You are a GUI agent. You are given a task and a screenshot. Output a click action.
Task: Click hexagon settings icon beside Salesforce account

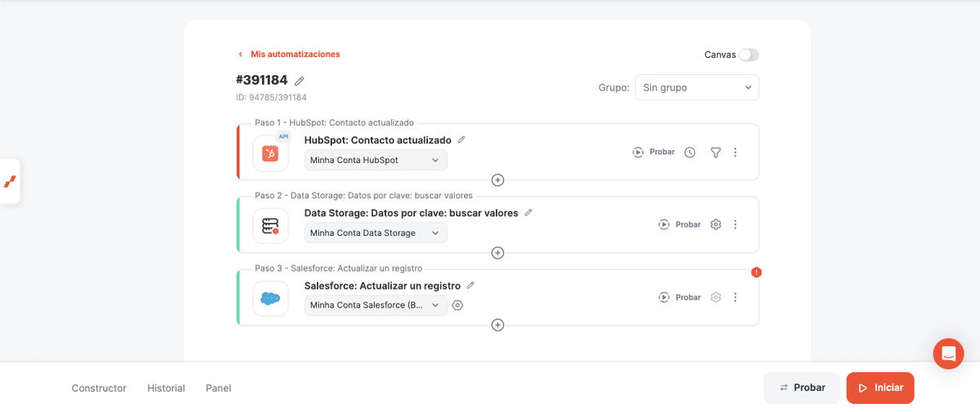click(457, 305)
